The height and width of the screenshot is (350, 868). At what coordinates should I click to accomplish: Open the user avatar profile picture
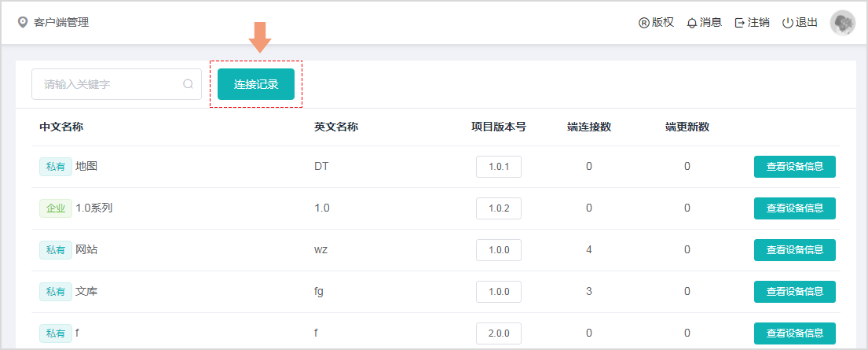pyautogui.click(x=843, y=22)
